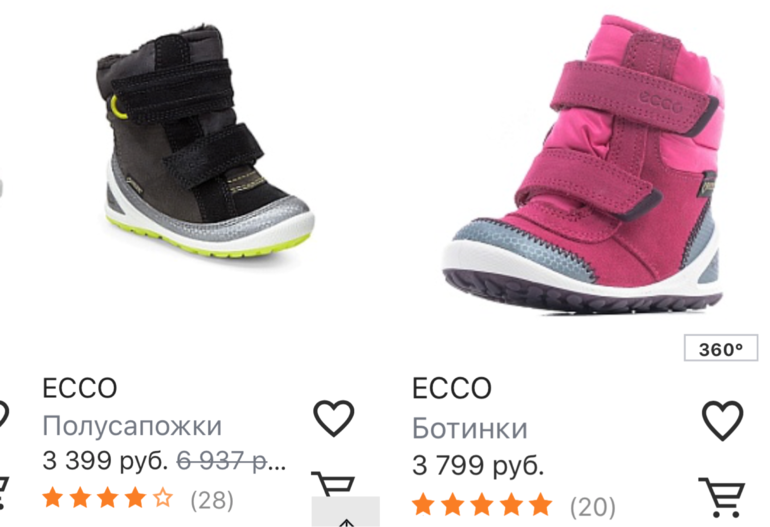Click the five-star rating of Ботинки

482,504
